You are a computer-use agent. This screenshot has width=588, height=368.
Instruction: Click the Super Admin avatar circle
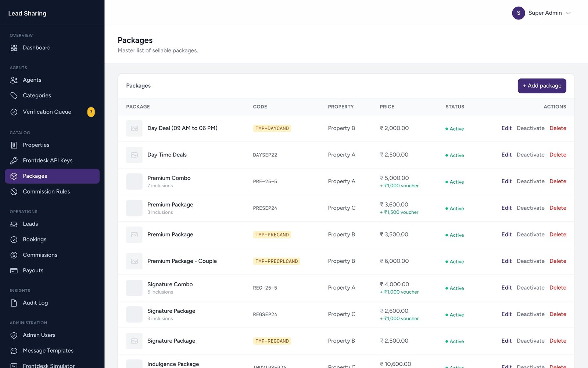[518, 13]
